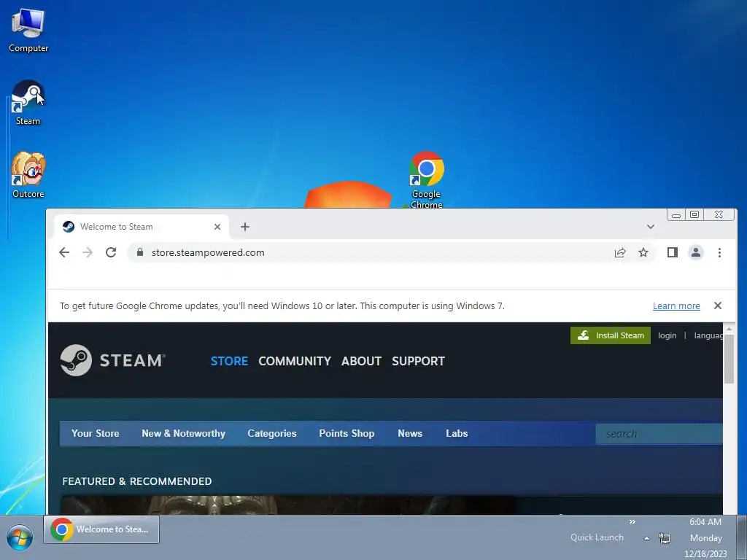Open the Computer desktop icon
The image size is (747, 560).
(x=28, y=29)
